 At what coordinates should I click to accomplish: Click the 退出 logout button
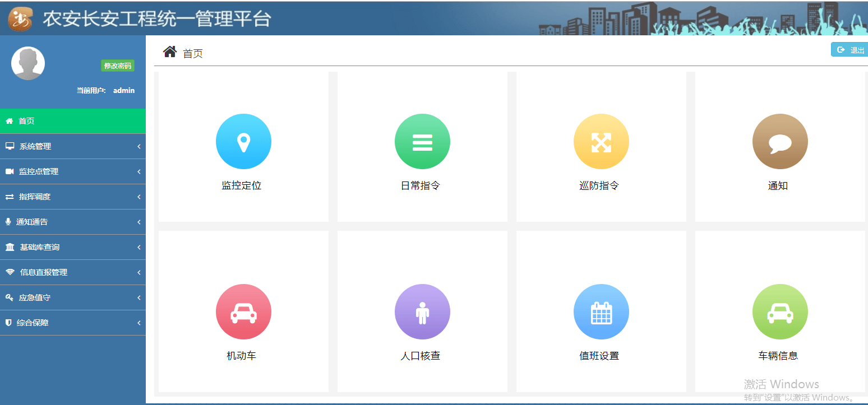849,50
